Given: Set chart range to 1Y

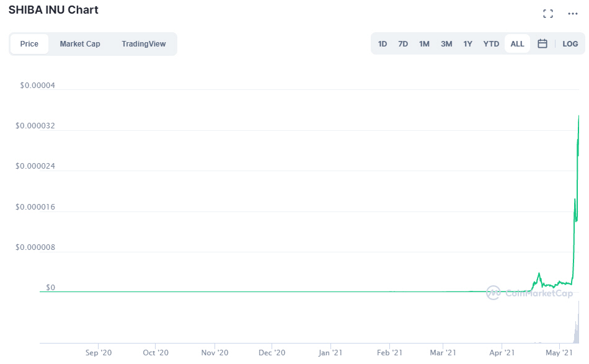Looking at the screenshot, I should click(x=468, y=44).
